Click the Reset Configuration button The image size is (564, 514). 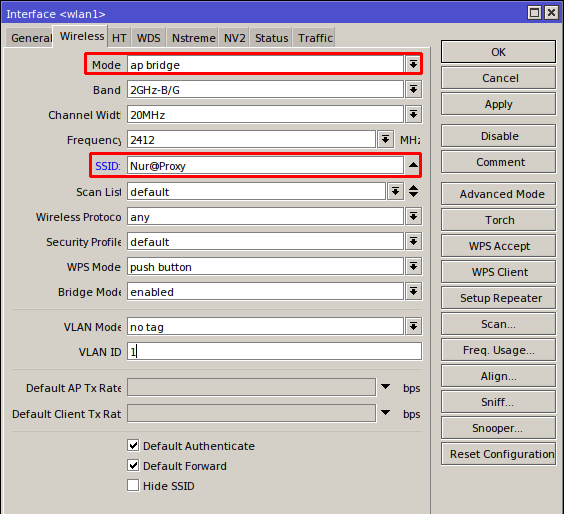tap(498, 454)
